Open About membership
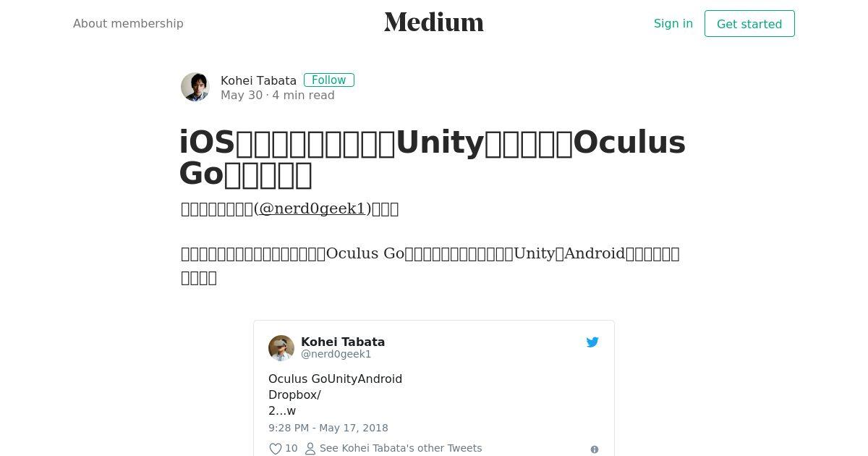868x456 pixels. coord(128,23)
